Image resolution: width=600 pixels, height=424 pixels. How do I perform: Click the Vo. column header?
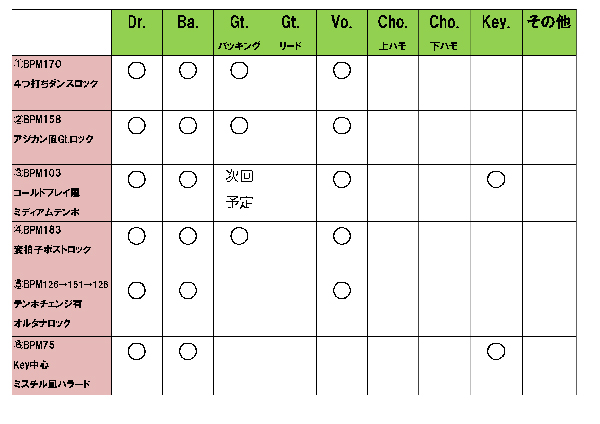(x=342, y=22)
